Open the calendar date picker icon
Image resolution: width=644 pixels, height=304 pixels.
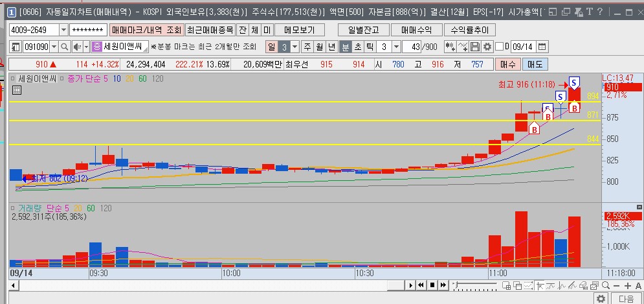542,47
